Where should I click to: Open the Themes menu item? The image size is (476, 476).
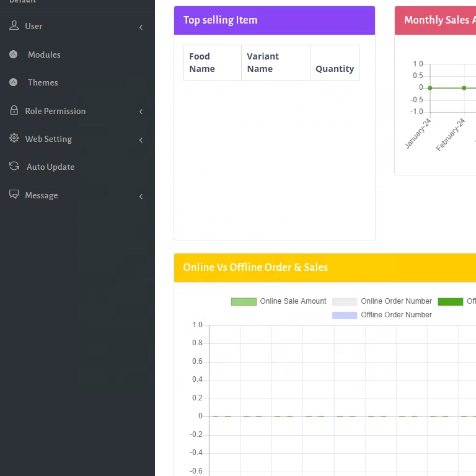[x=43, y=82]
